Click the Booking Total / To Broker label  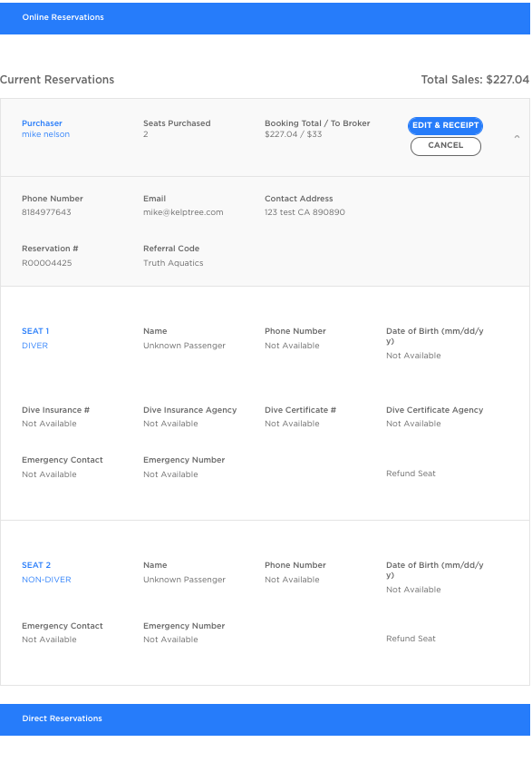pos(317,123)
